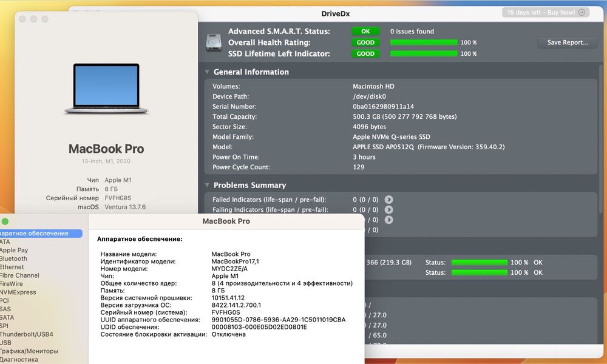This screenshot has width=607, height=364.
Task: Click the Total Capacity value 500.3 GB
Action: [404, 117]
